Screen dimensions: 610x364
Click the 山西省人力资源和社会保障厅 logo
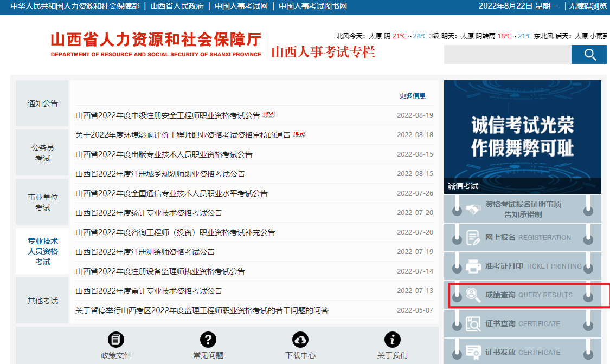[x=156, y=44]
